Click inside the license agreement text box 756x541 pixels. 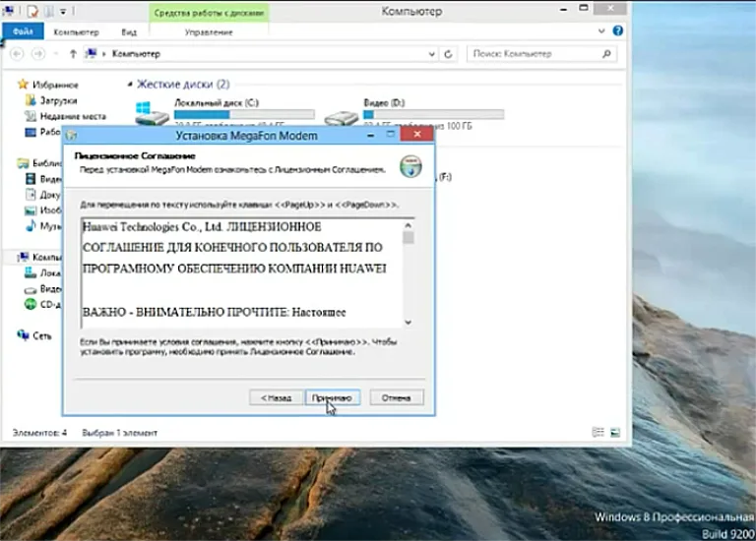[x=242, y=272]
